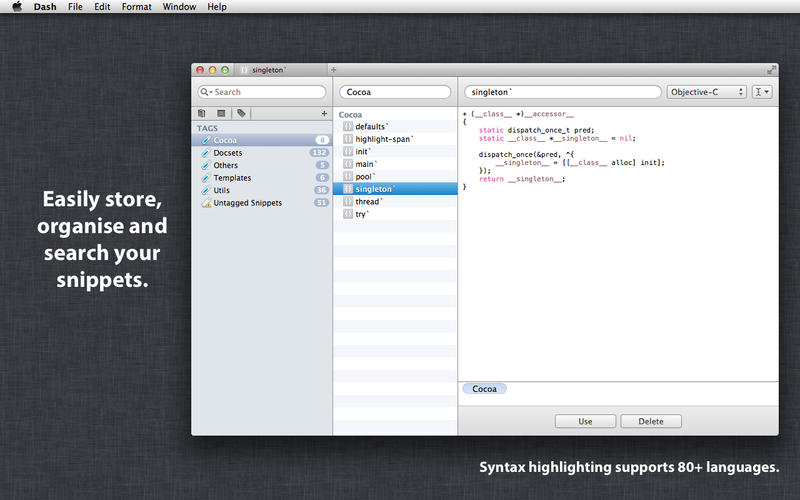This screenshot has width=800, height=500.
Task: Select the init` snippet
Action: 395,152
